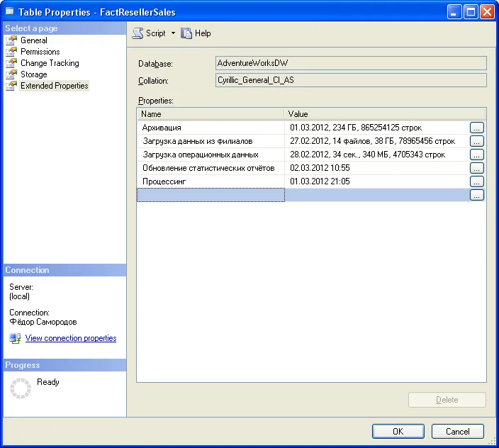499x448 pixels.
Task: Click the Permissions page icon
Action: [11, 52]
